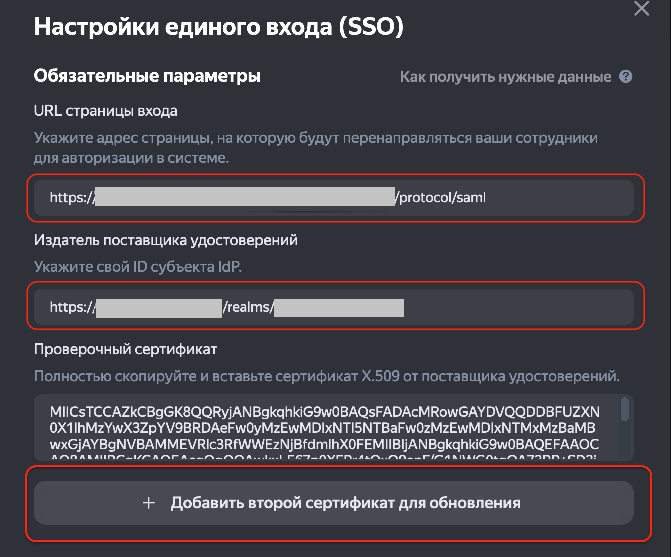The height and width of the screenshot is (557, 671).
Task: Click the '/realms/' text in issuer field
Action: pos(247,308)
